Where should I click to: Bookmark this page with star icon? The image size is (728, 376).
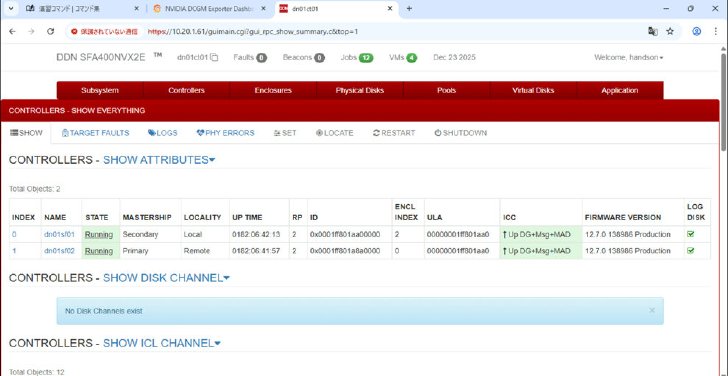(x=670, y=31)
